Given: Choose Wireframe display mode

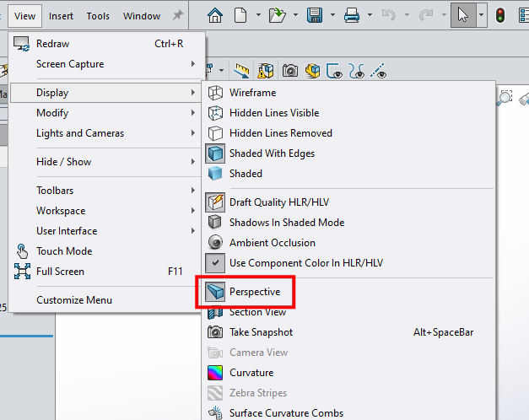Looking at the screenshot, I should pos(252,93).
